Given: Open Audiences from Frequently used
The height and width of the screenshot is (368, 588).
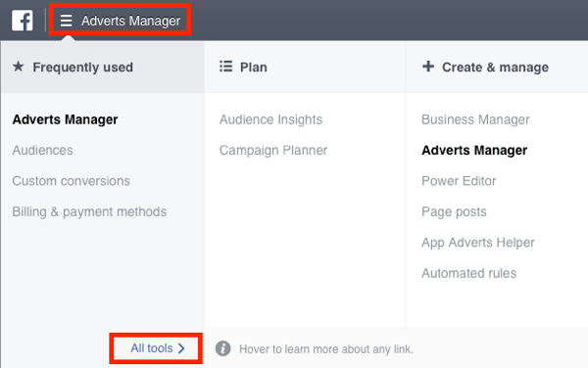Looking at the screenshot, I should [x=42, y=150].
